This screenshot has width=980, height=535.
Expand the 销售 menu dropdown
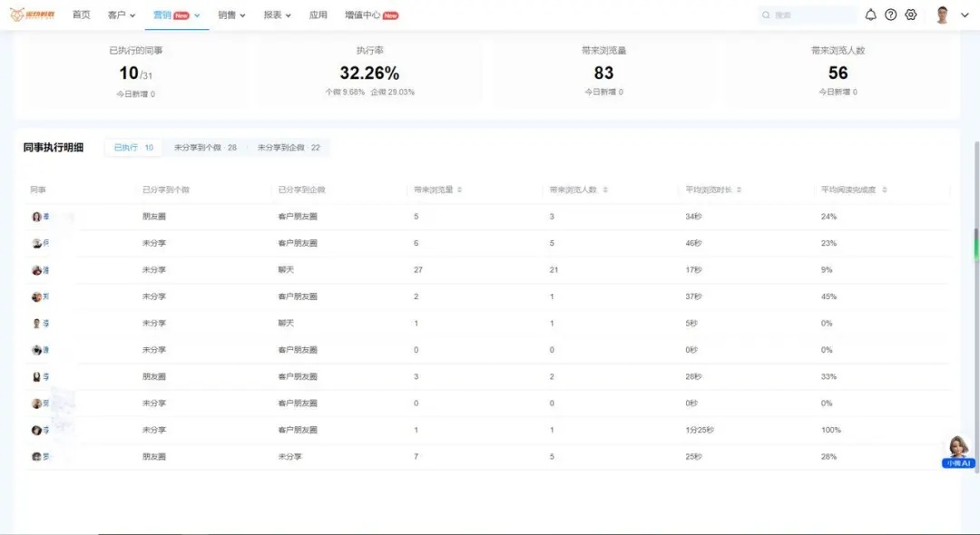click(x=231, y=15)
